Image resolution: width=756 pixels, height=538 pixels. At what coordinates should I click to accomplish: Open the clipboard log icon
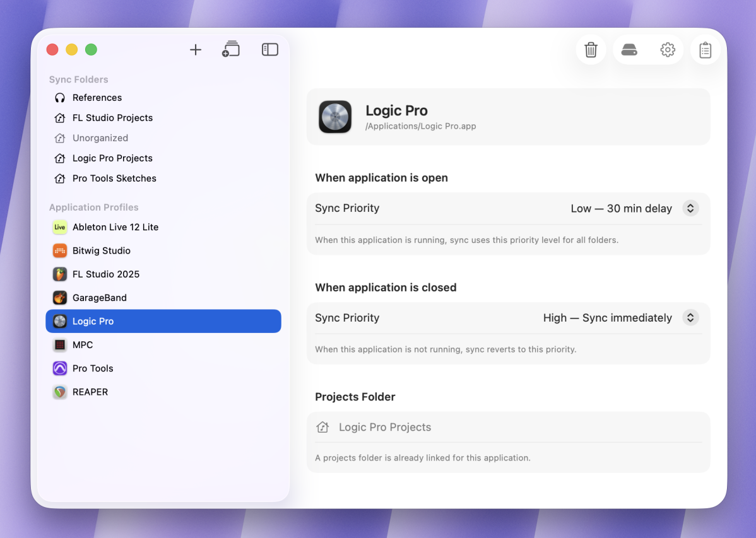click(x=706, y=50)
